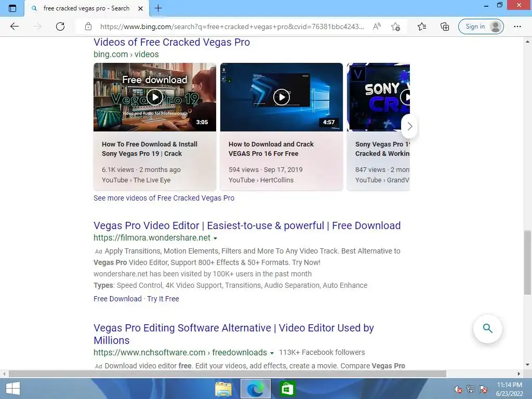
Task: Click the scroll down arrow
Action: coord(527,365)
